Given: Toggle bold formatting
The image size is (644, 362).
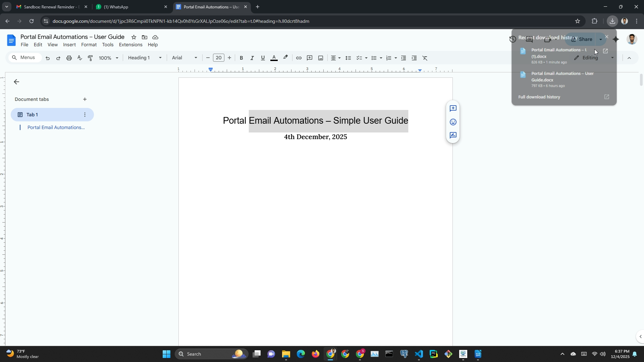Looking at the screenshot, I should click(x=241, y=58).
